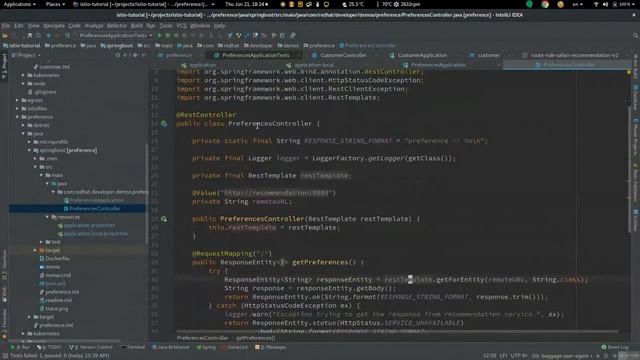Switch to PreferencesApplicationTests editor tab

tap(256, 55)
